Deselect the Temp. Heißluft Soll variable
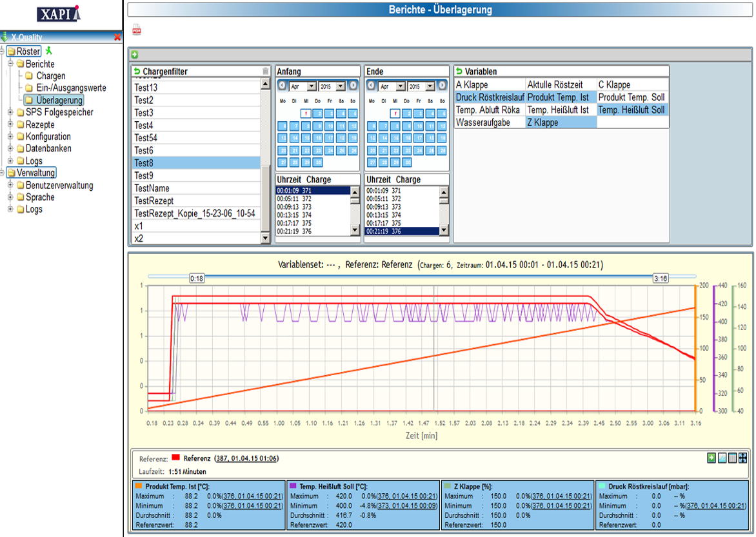Screen dimensions: 756x537 pyautogui.click(x=633, y=110)
